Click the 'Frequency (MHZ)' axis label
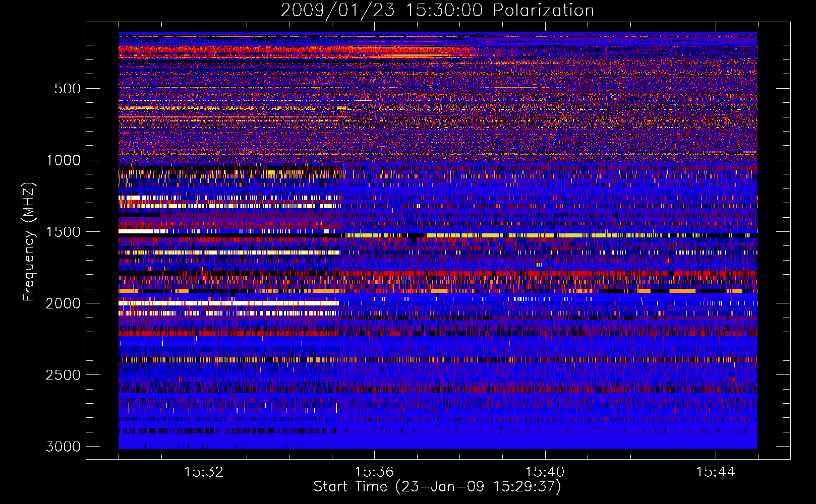 tap(29, 242)
